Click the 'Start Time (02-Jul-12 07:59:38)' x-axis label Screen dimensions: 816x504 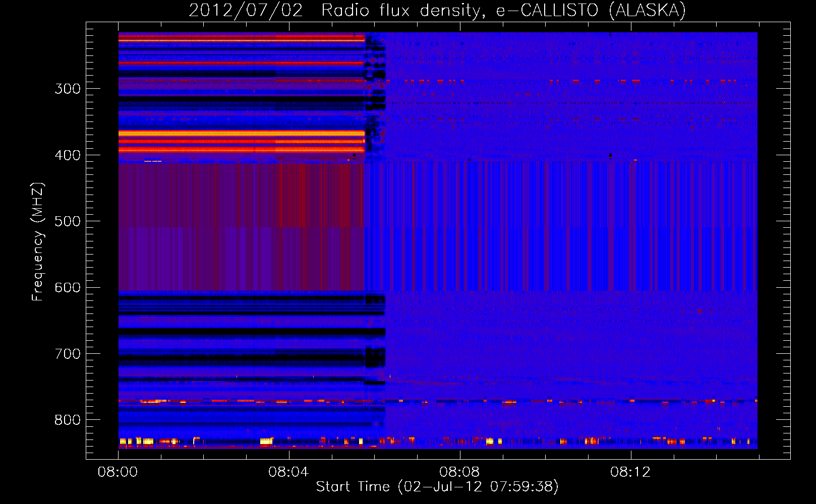tap(437, 487)
